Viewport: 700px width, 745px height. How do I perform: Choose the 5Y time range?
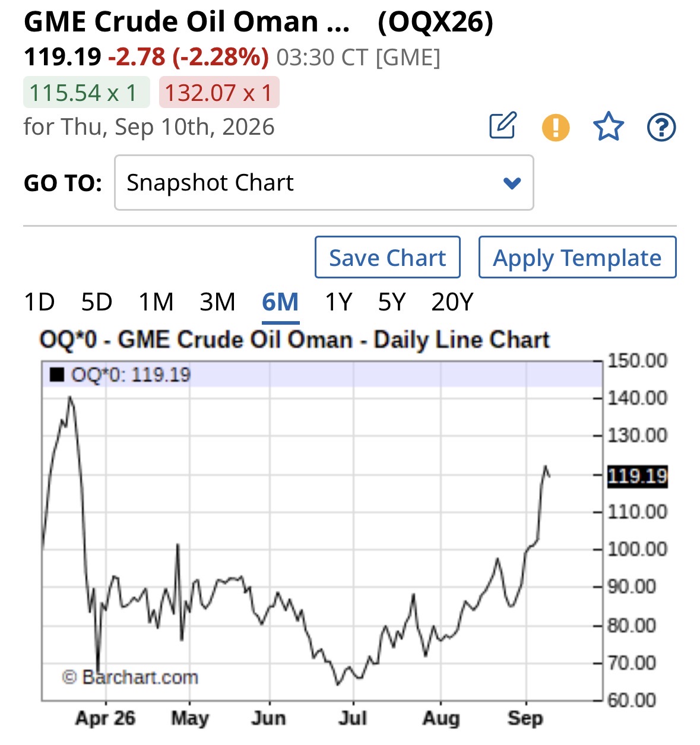pyautogui.click(x=392, y=302)
